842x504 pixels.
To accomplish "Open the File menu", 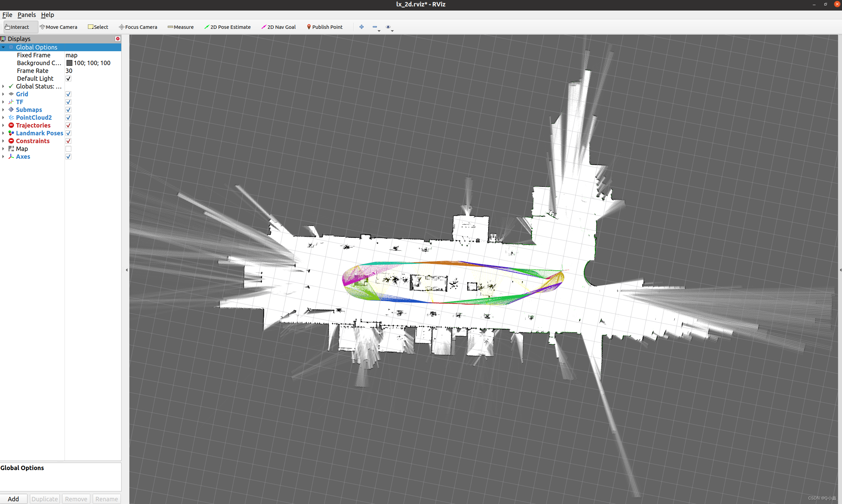I will [7, 15].
